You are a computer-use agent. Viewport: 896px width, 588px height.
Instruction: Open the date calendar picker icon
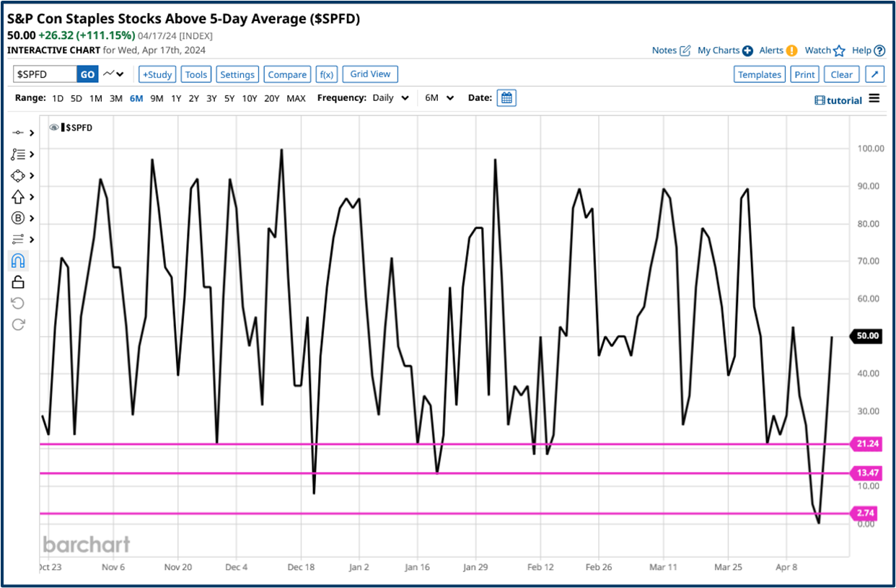pyautogui.click(x=506, y=97)
